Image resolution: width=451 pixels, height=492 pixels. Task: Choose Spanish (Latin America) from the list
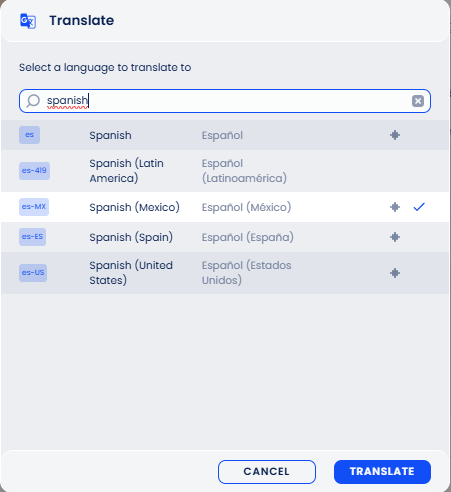[x=225, y=171]
